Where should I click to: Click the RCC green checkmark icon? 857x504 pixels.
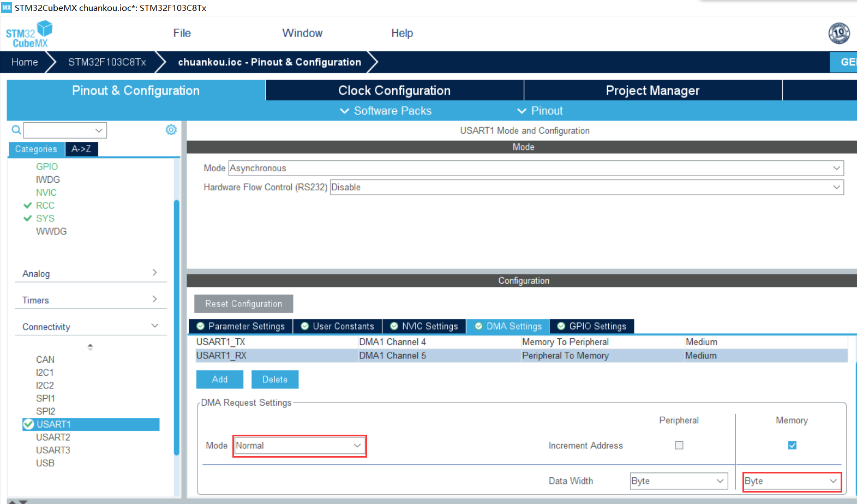pyautogui.click(x=28, y=206)
